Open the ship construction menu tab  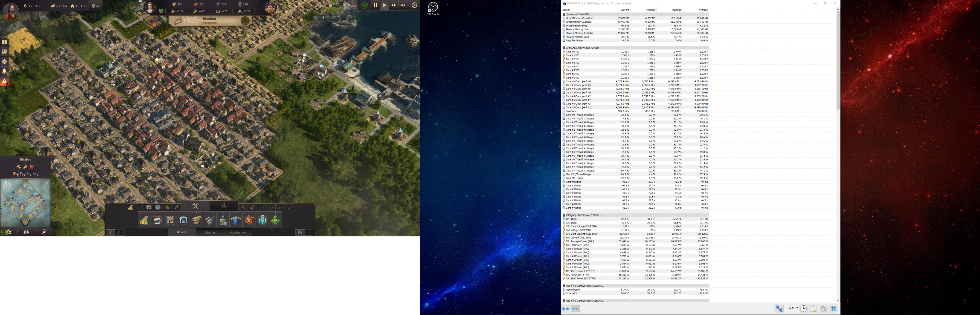pos(224,206)
